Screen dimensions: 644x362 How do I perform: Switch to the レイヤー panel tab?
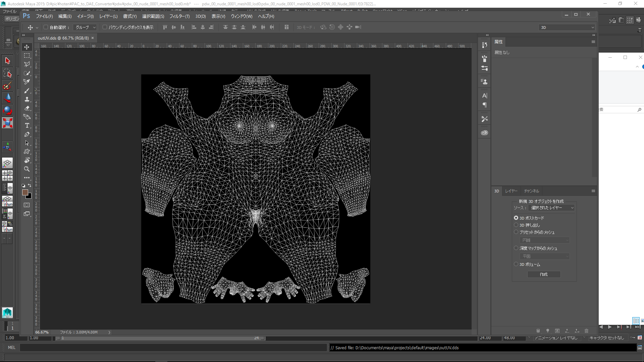click(511, 191)
